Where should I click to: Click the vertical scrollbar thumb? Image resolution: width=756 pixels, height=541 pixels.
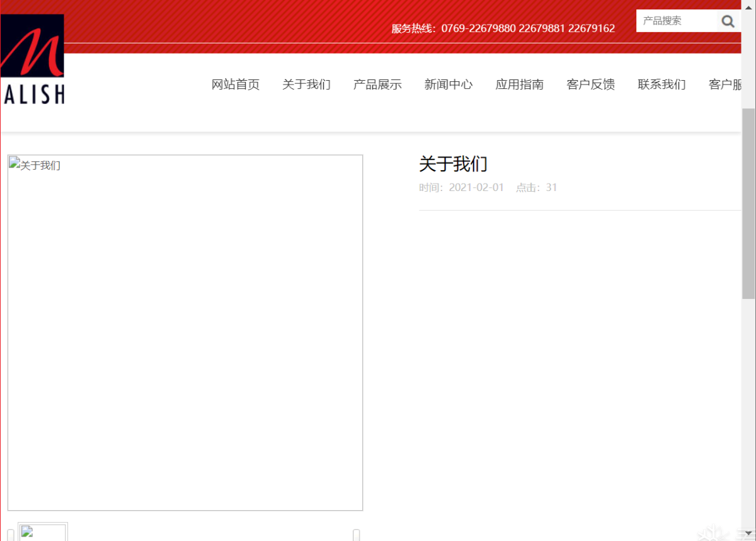(748, 203)
